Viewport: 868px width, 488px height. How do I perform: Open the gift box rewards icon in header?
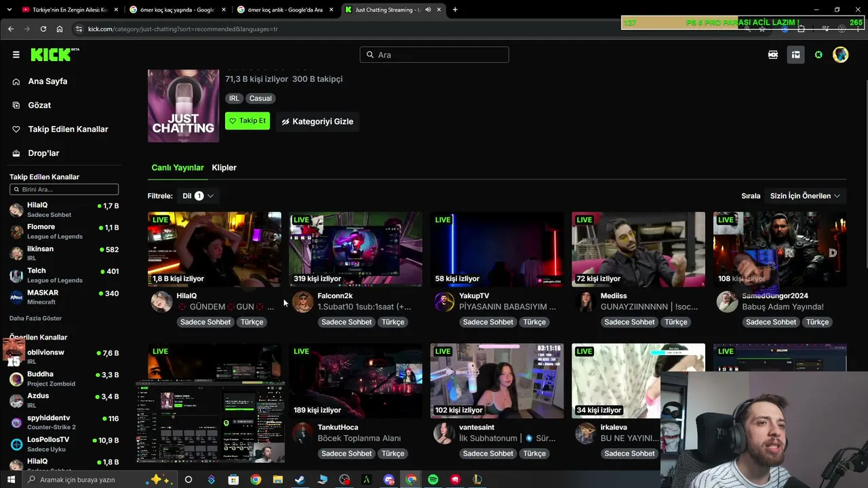[x=796, y=55]
